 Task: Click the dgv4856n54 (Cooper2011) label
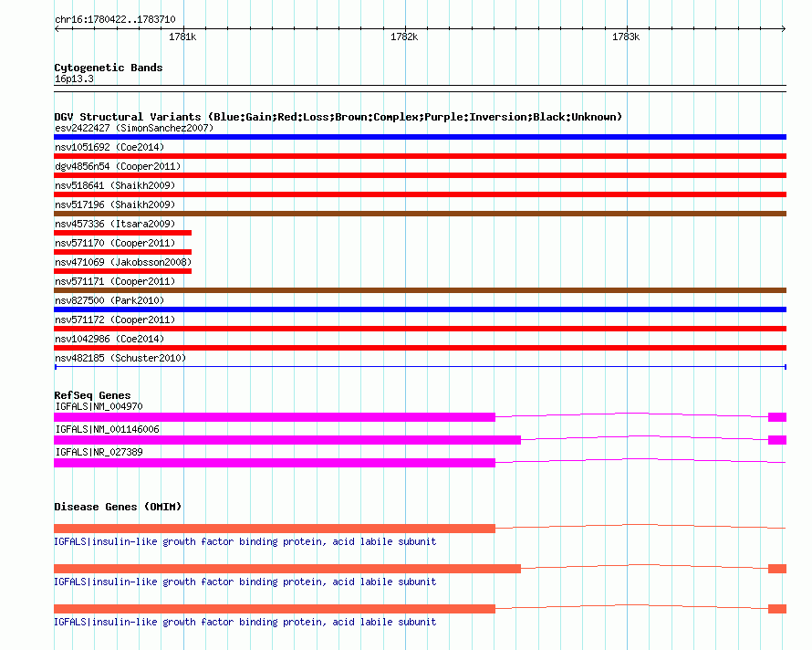118,166
